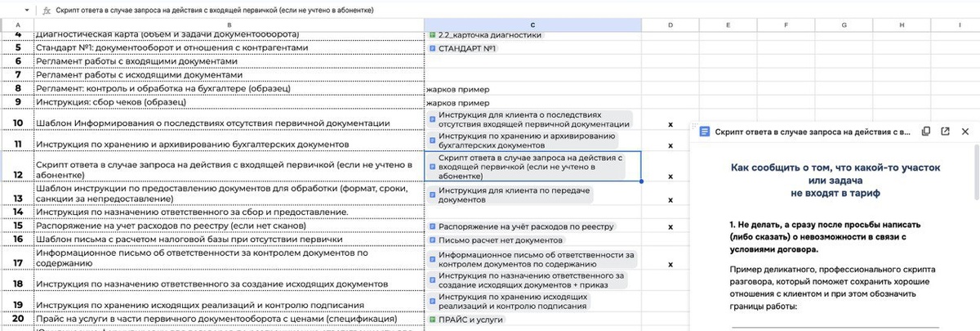
Task: Click into the formula bar text
Action: click(215, 11)
